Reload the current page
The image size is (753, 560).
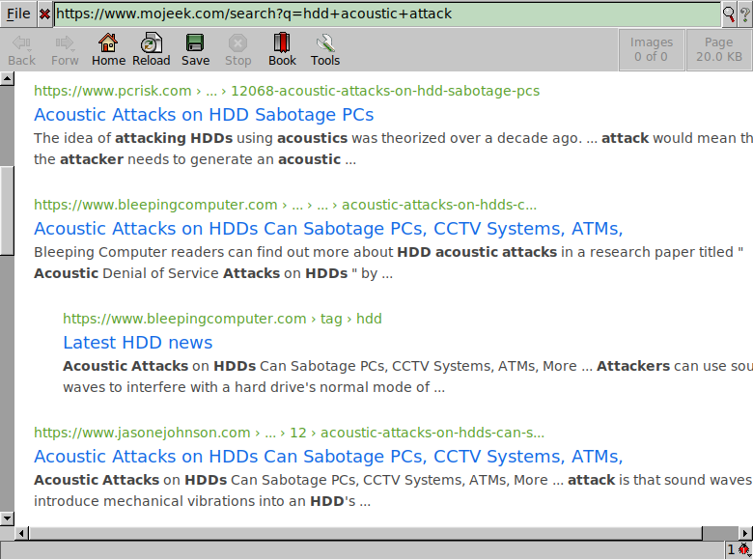pos(152,50)
